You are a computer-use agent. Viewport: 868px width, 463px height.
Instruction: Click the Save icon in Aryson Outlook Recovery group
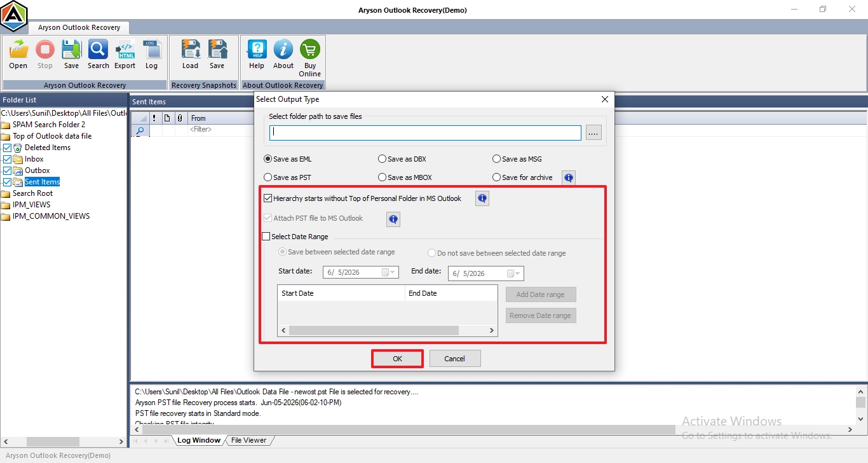pos(71,55)
